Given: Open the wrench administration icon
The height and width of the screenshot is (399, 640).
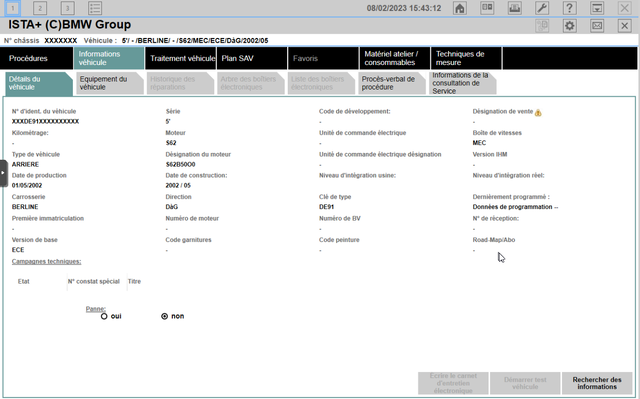Looking at the screenshot, I should tap(542, 8).
